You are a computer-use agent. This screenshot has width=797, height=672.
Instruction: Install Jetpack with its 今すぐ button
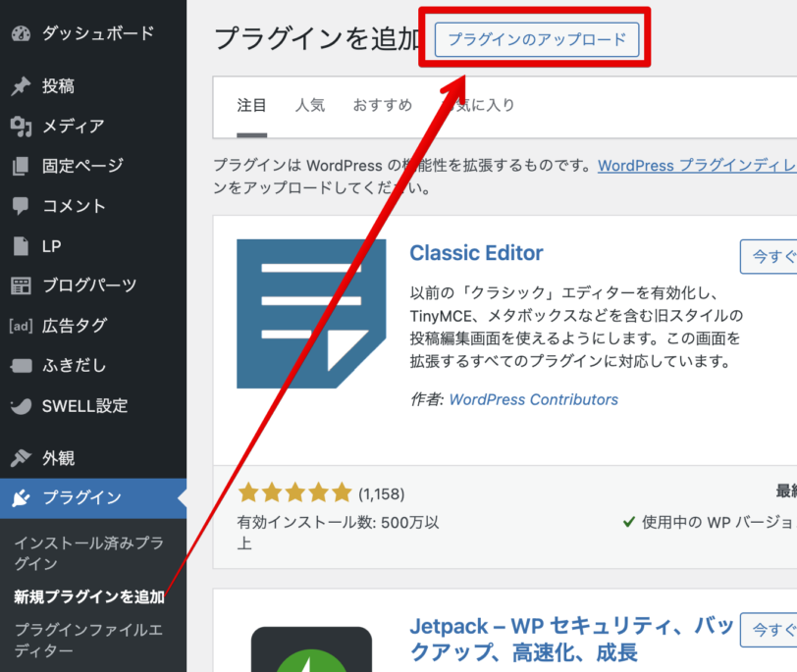point(769,630)
